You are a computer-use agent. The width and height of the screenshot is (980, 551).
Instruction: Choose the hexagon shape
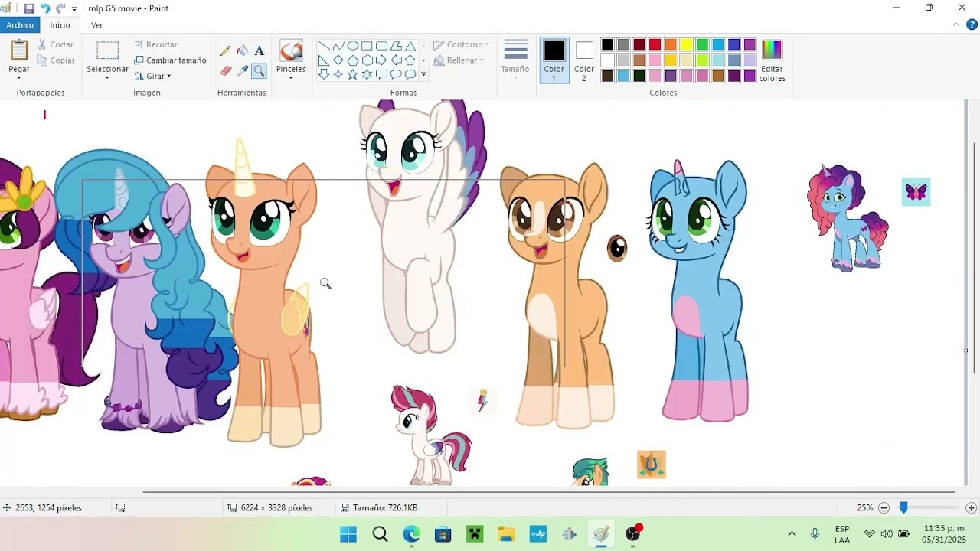[x=367, y=60]
